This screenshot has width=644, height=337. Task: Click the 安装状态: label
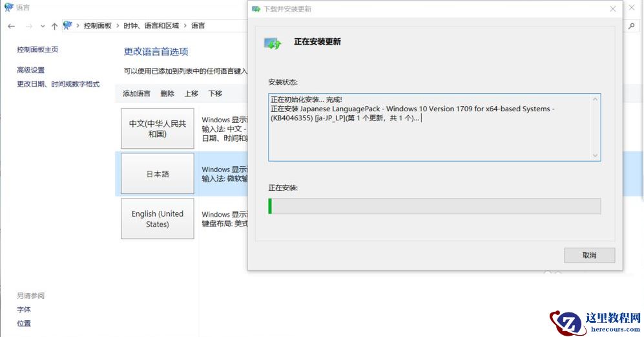point(283,82)
